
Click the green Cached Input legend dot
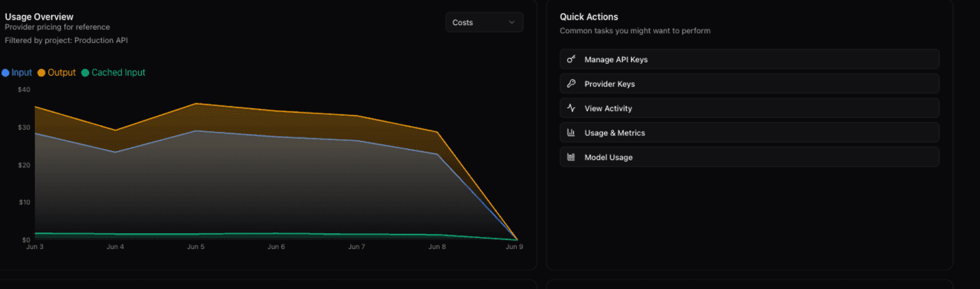(85, 73)
